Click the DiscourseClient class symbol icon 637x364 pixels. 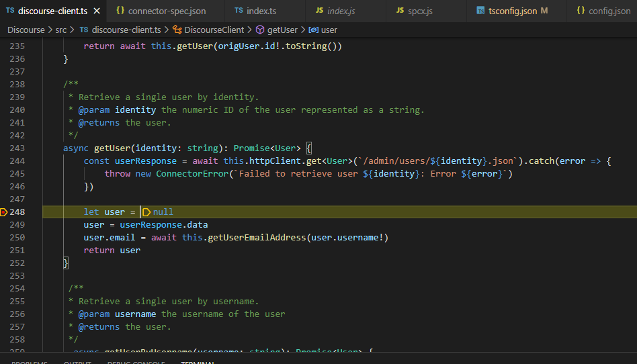pyautogui.click(x=177, y=30)
